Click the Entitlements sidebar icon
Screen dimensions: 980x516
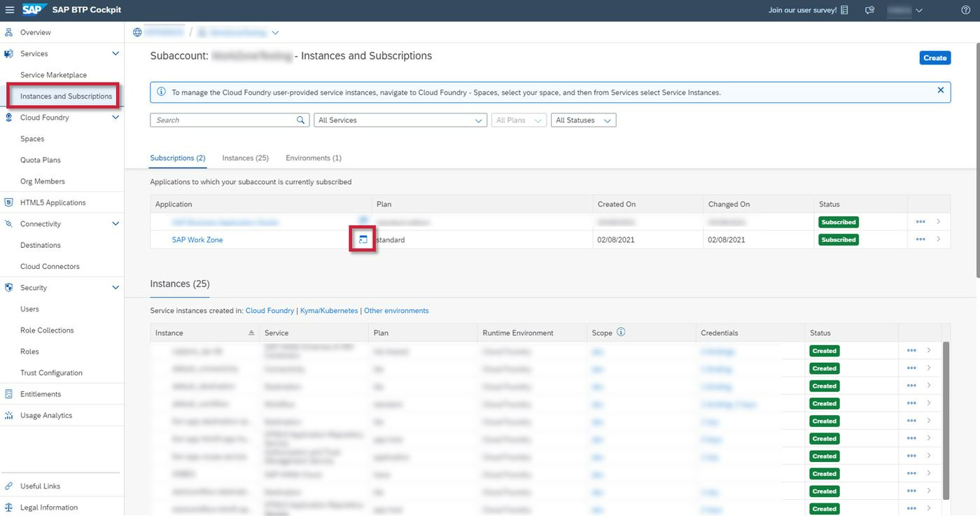click(x=8, y=394)
